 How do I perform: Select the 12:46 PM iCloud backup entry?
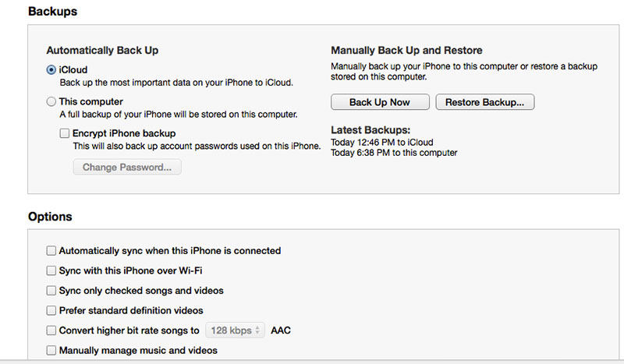(381, 143)
